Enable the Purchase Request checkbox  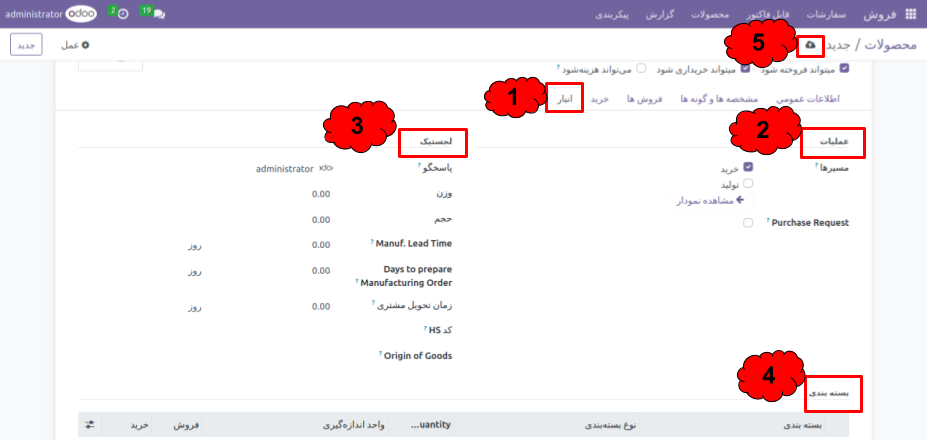[x=748, y=223]
